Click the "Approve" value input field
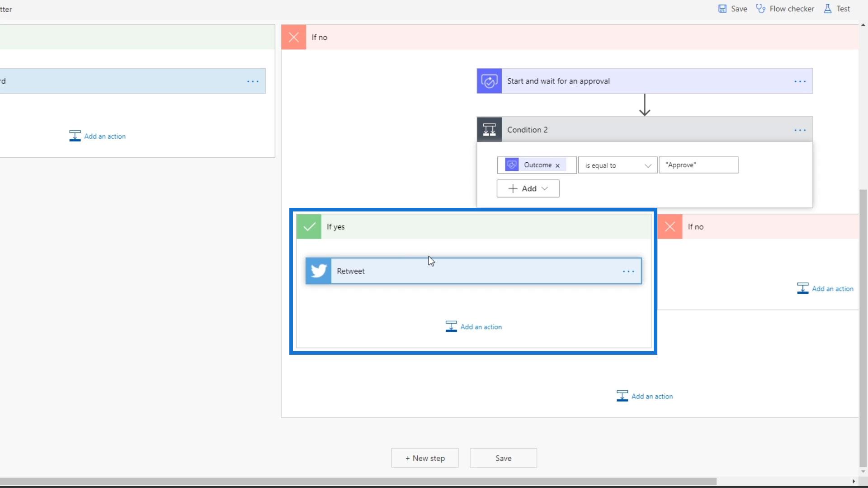Screen dimensions: 868x488 coord(698,165)
